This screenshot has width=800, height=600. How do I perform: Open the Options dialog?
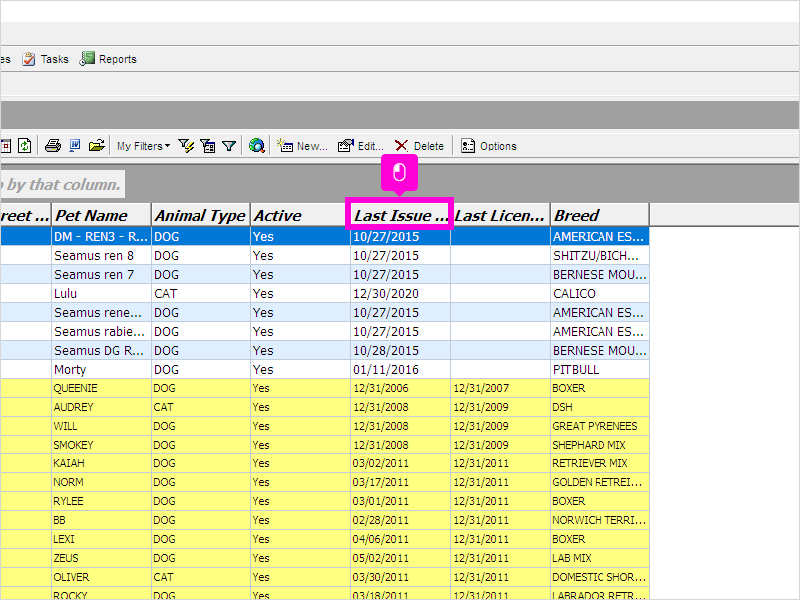pyautogui.click(x=489, y=146)
